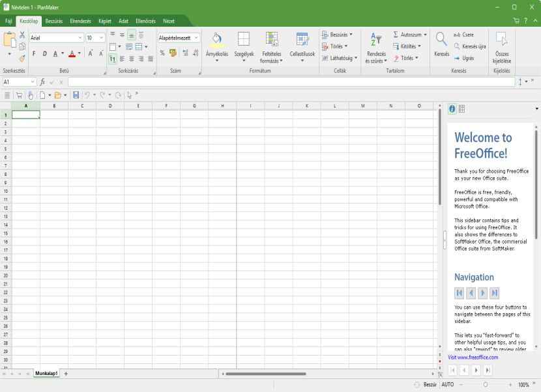Click the horizontal scrollbar thumb
This screenshot has height=392, width=541.
(266, 374)
